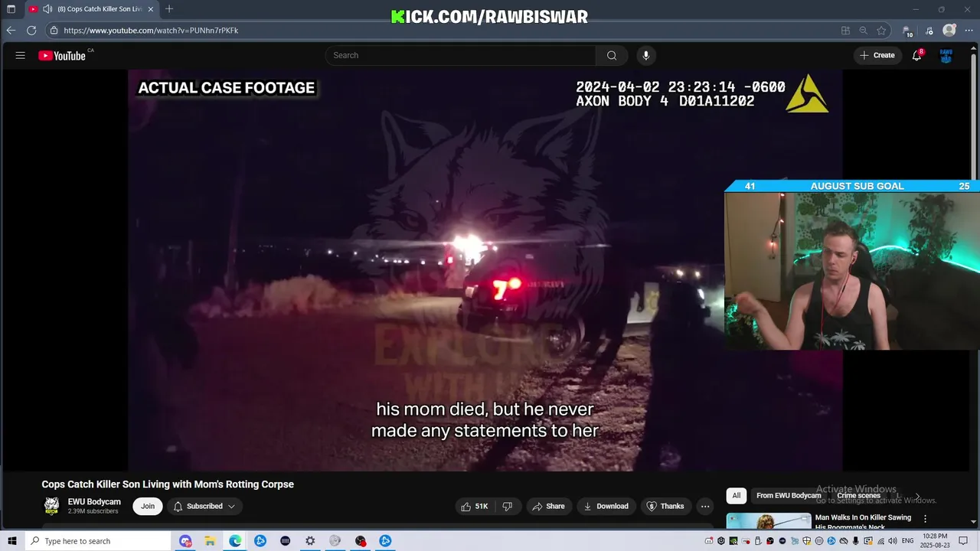Click the video player to pause

[x=485, y=270]
